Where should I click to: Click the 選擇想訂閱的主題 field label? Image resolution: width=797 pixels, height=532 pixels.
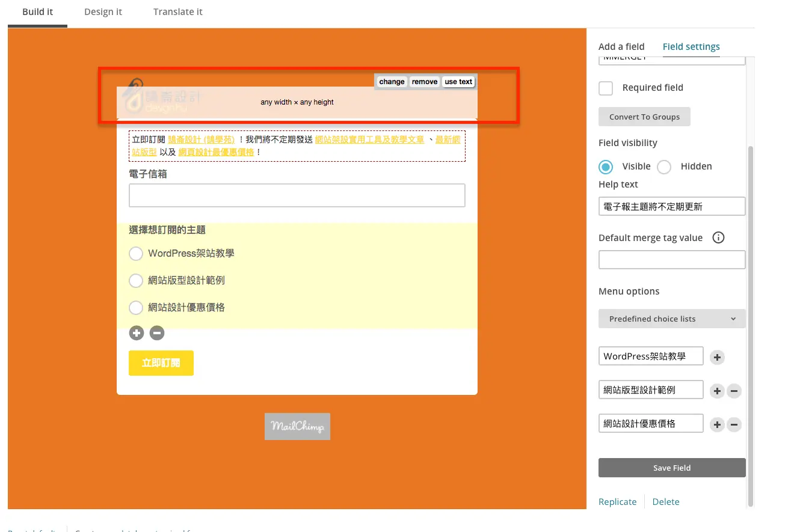167,230
